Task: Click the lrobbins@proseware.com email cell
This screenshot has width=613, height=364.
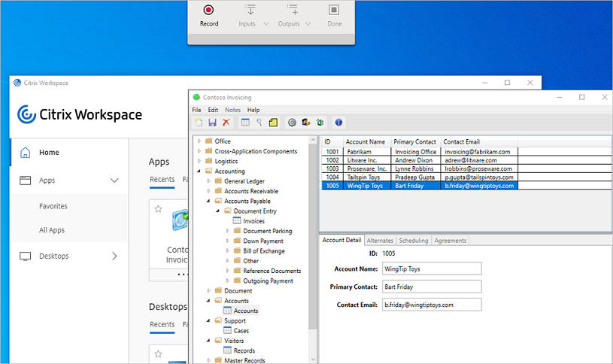Action: 479,168
